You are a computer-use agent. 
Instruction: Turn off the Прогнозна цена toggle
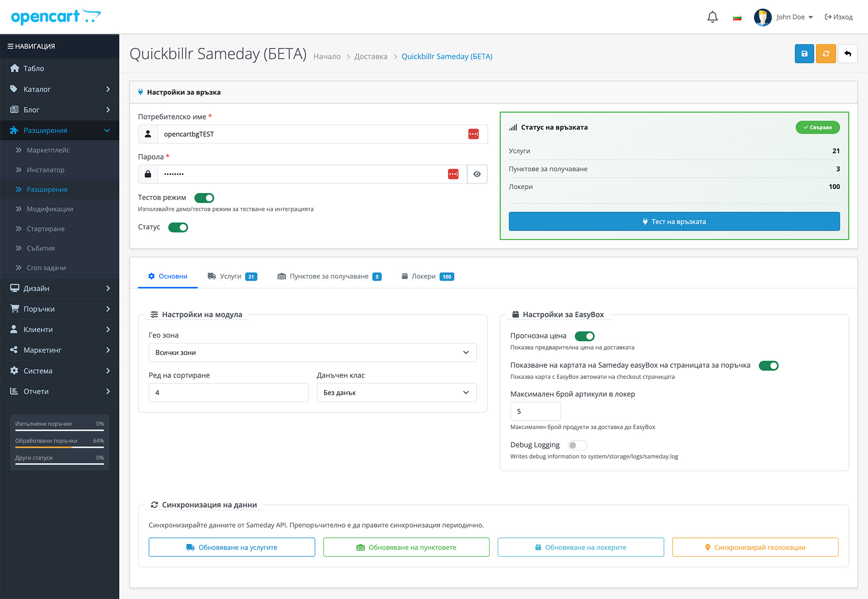[x=585, y=336]
